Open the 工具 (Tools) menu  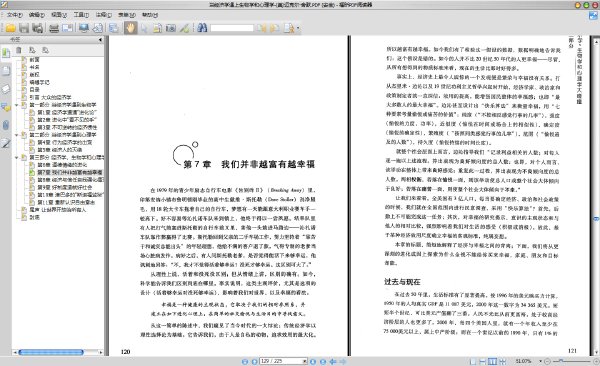tap(81, 15)
